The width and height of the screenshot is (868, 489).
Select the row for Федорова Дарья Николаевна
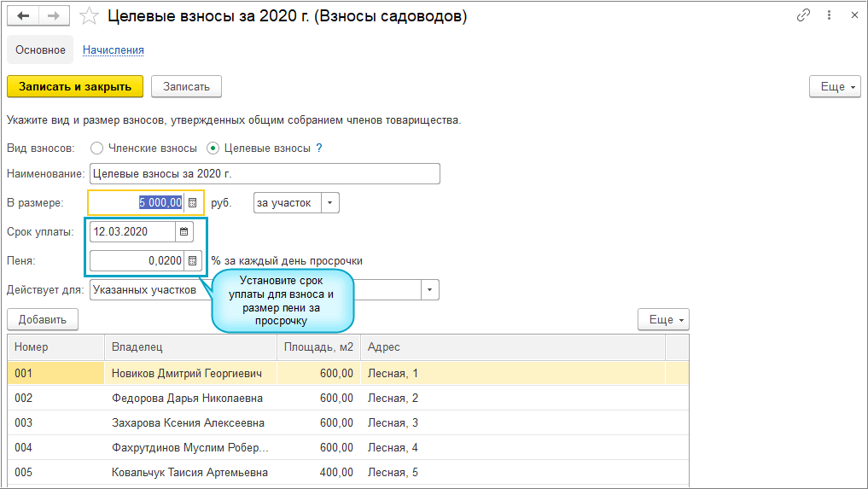pos(187,398)
